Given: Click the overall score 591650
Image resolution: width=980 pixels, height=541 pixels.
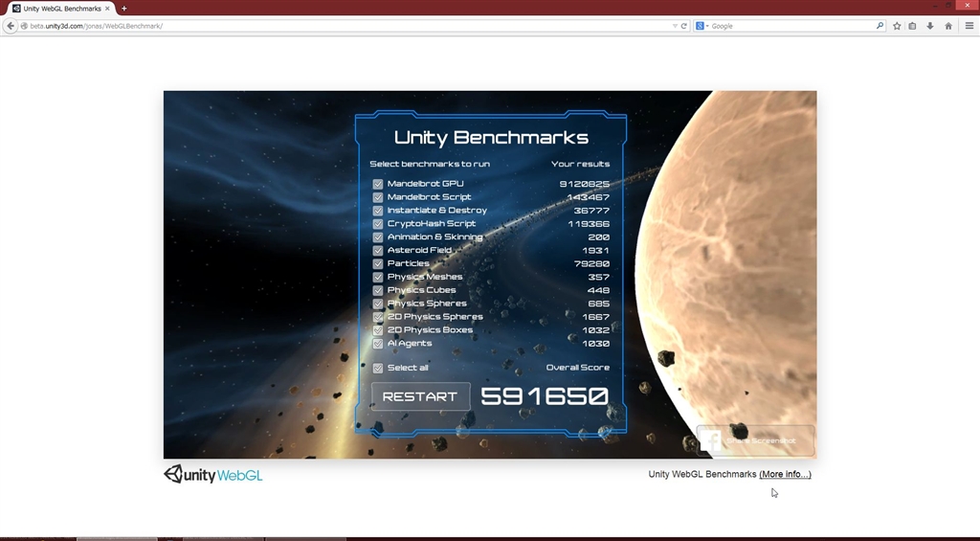Looking at the screenshot, I should pyautogui.click(x=545, y=396).
